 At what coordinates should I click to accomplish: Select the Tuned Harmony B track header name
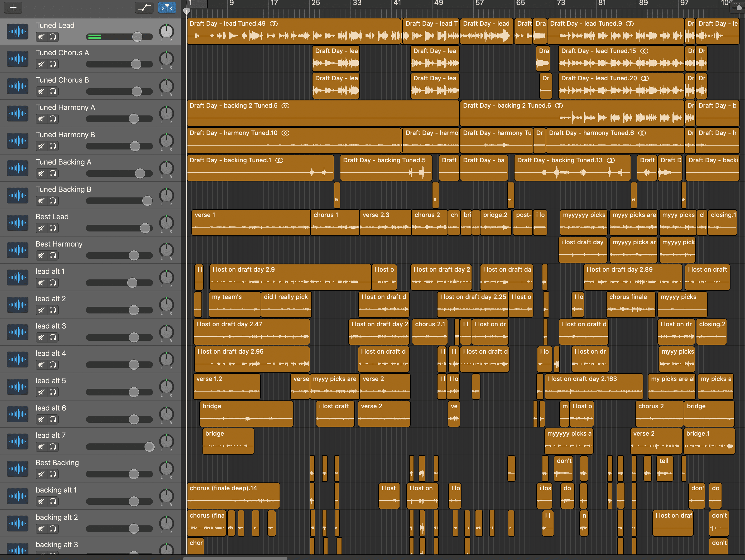pyautogui.click(x=65, y=135)
